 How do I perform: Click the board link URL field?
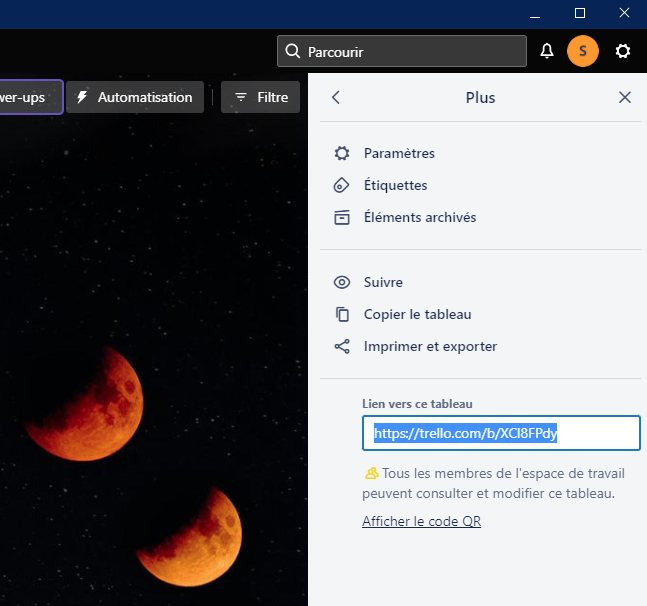tap(501, 433)
